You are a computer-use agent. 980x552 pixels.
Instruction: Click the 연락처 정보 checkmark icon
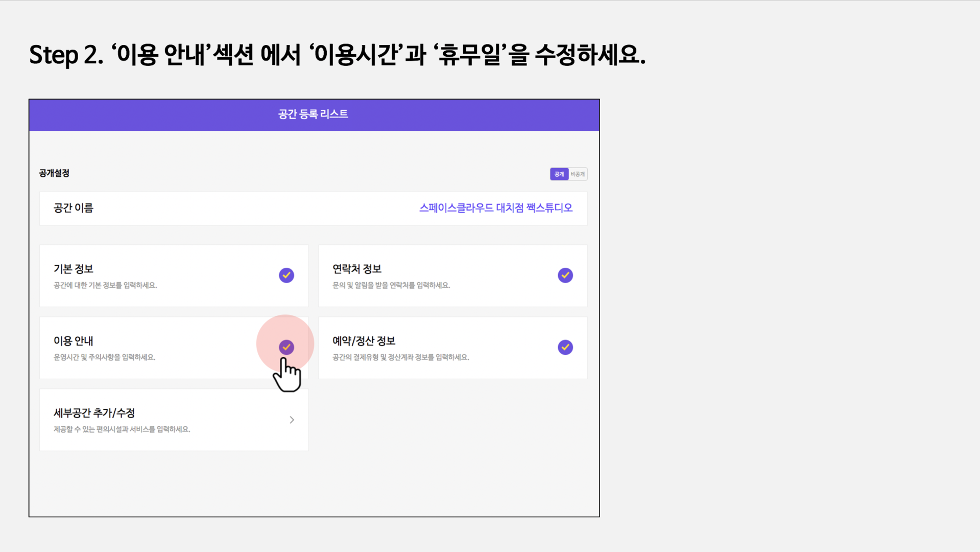coord(565,275)
